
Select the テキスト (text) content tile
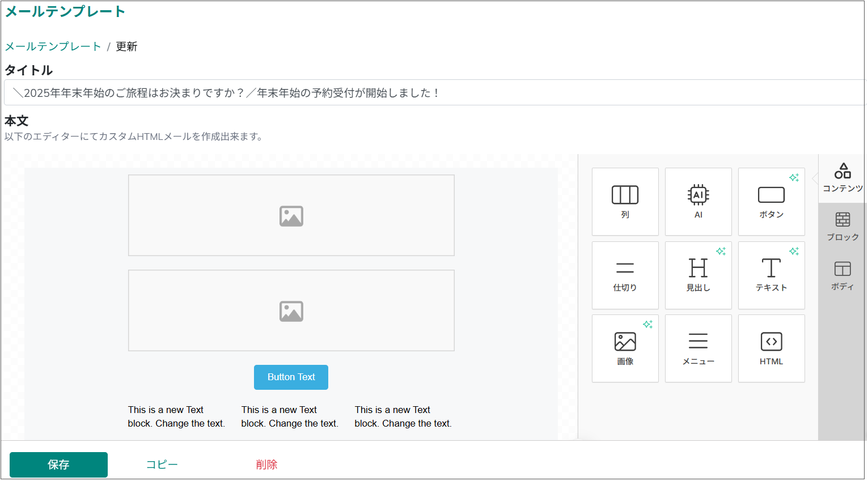[x=771, y=275]
